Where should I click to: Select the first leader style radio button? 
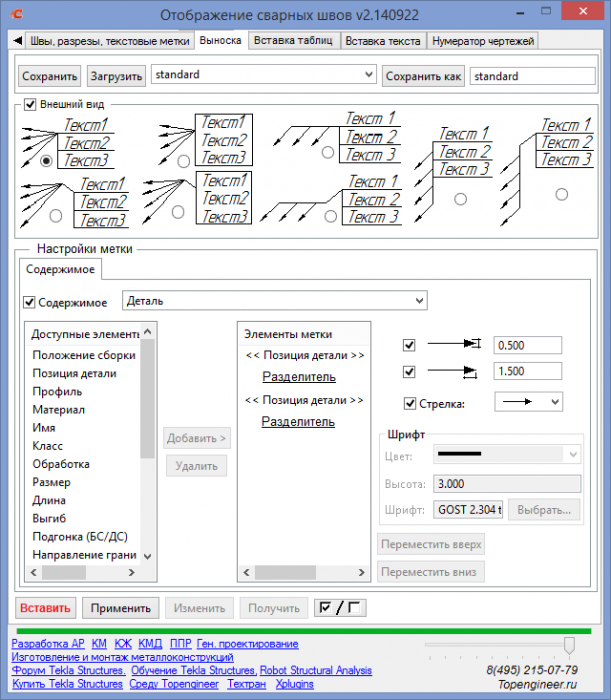pyautogui.click(x=46, y=161)
